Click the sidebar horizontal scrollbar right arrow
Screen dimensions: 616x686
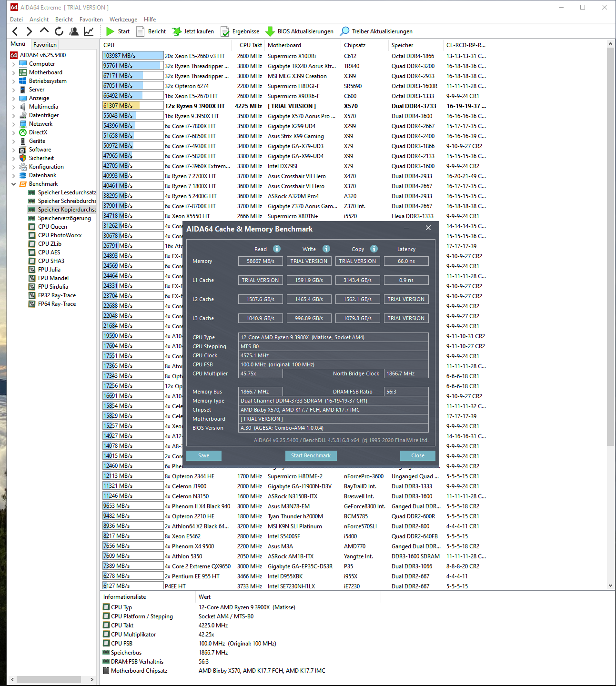[92, 679]
